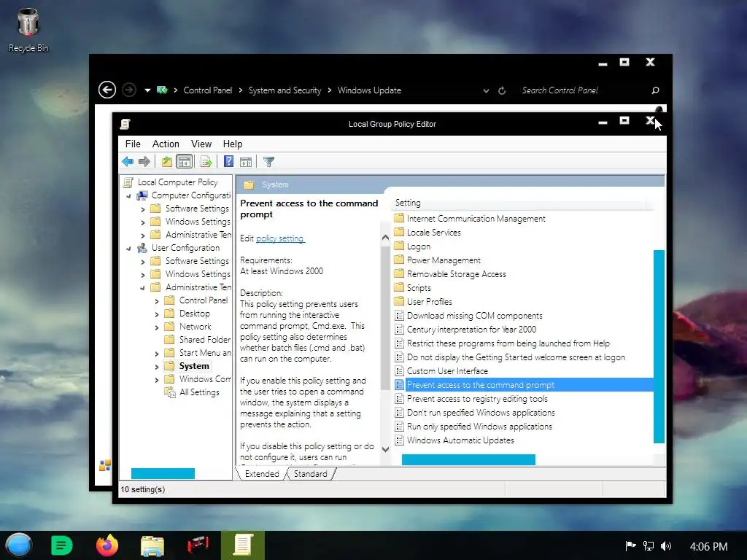Screen dimensions: 747x560
Task: Click the Local Group Policy Editor title icon
Action: tap(125, 124)
